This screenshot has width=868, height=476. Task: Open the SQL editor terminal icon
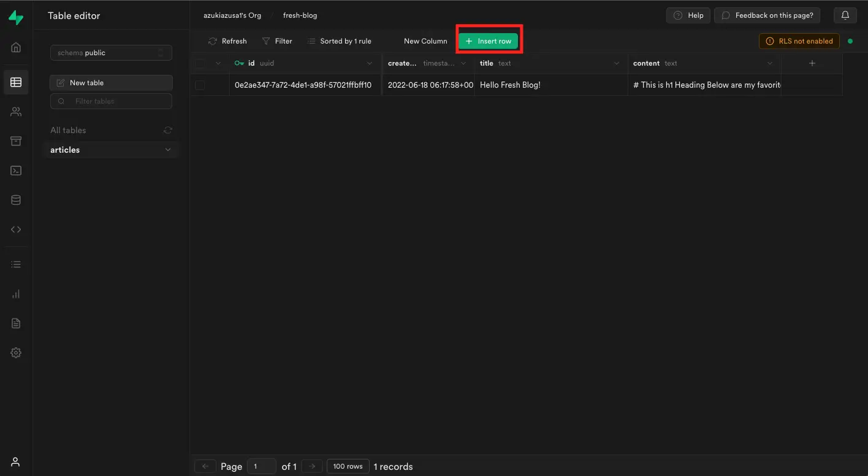16,171
